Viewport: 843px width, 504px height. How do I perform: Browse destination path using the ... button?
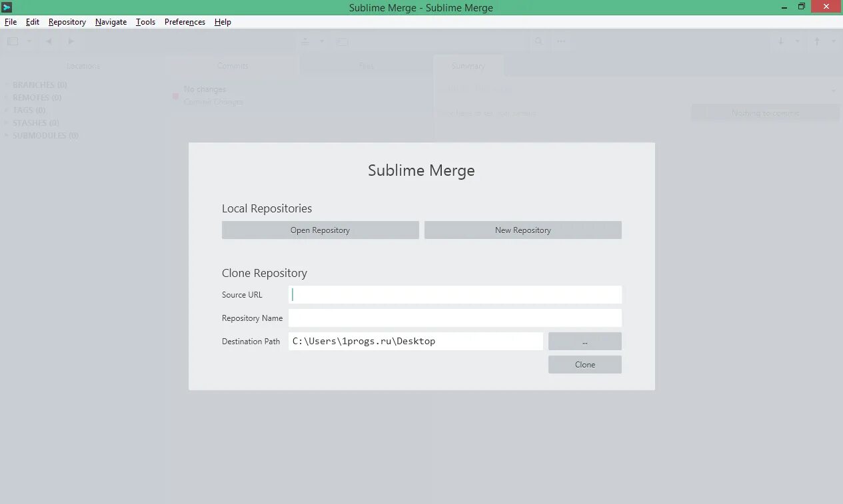click(x=584, y=341)
